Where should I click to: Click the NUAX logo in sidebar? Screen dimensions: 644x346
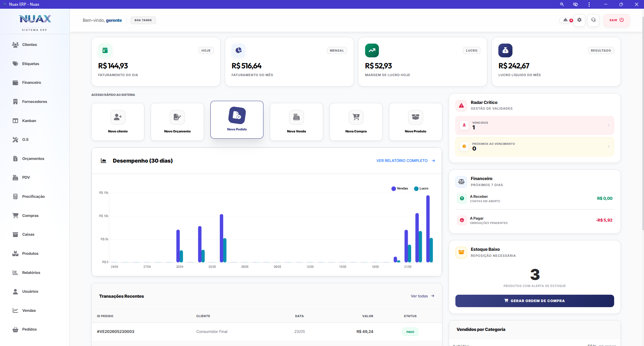(x=35, y=19)
